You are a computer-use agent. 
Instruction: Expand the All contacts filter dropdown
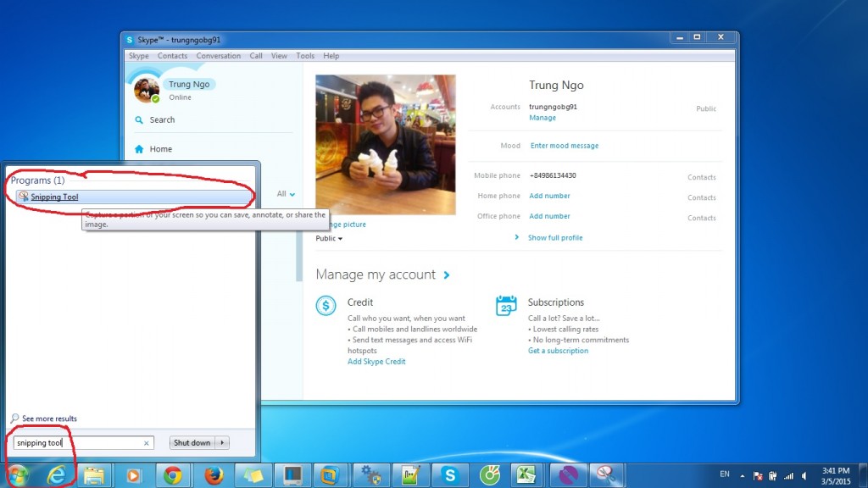286,194
